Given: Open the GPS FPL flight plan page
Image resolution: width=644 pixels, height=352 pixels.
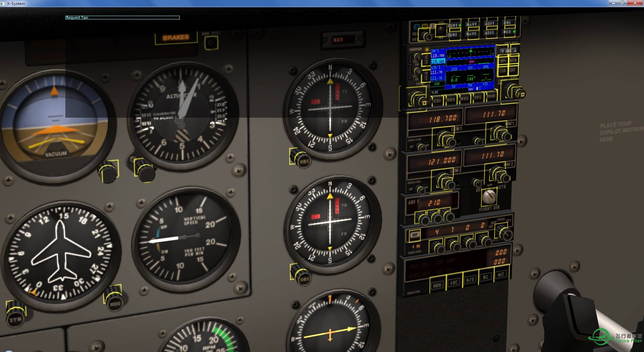Looking at the screenshot, I should [478, 98].
